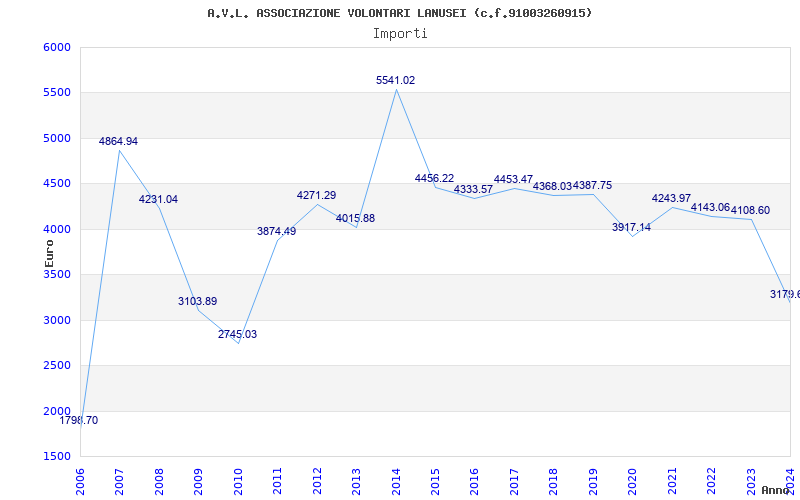Click the Y-axis tick label 5500

point(57,93)
